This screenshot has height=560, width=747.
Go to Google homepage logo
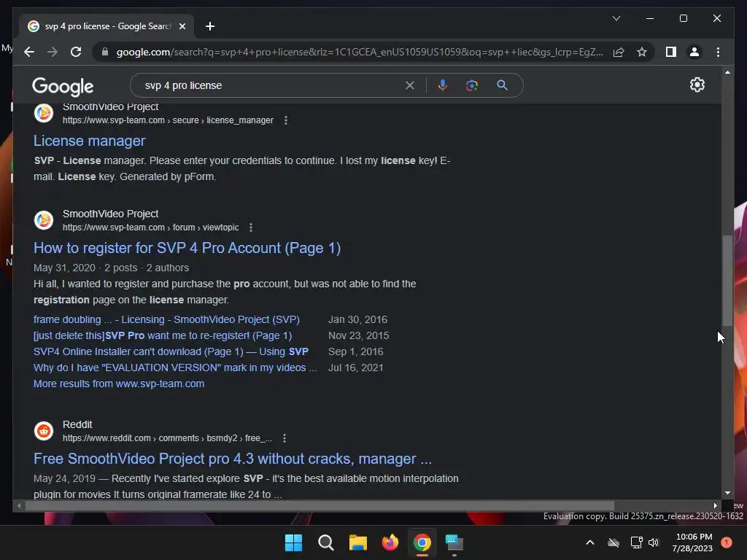tap(63, 87)
